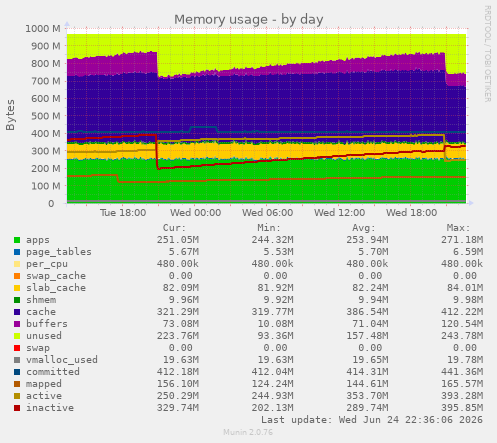Click the 'inactive' legend label
Image resolution: width=497 pixels, height=443 pixels.
(x=50, y=408)
